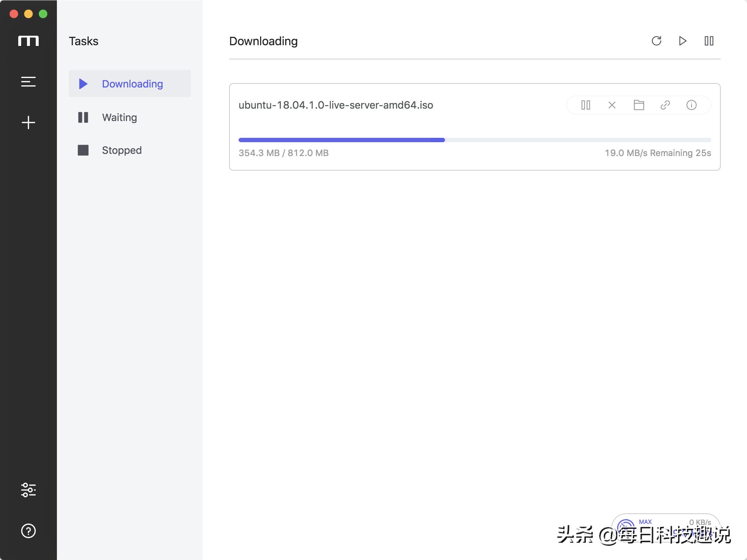Viewport: 747px width, 560px height.
Task: Open Motrix preferences
Action: (x=28, y=490)
